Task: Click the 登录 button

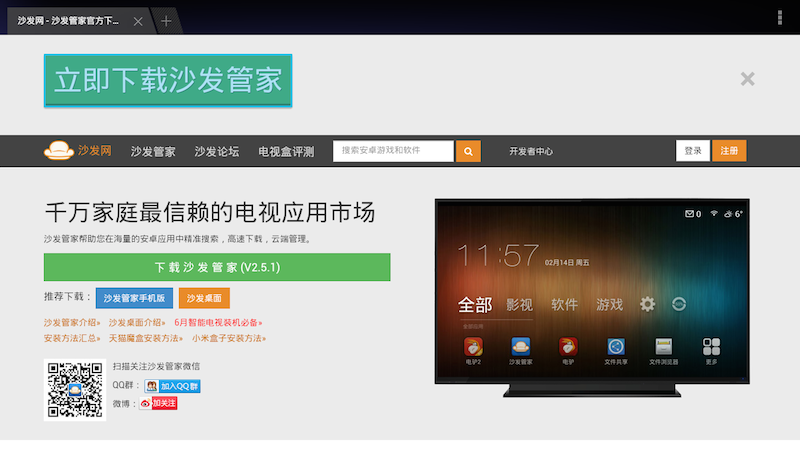Action: (692, 151)
